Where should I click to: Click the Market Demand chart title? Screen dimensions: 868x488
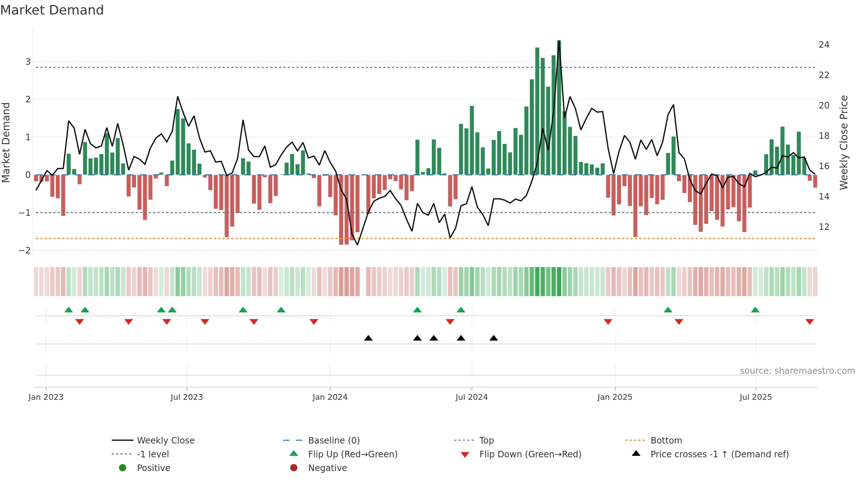[x=52, y=10]
